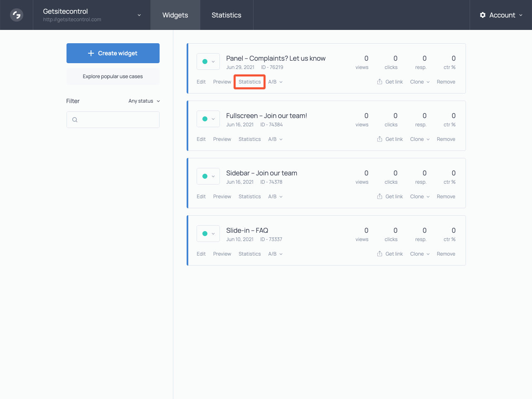Click Explore popular use cases
The image size is (532, 399).
click(x=113, y=76)
